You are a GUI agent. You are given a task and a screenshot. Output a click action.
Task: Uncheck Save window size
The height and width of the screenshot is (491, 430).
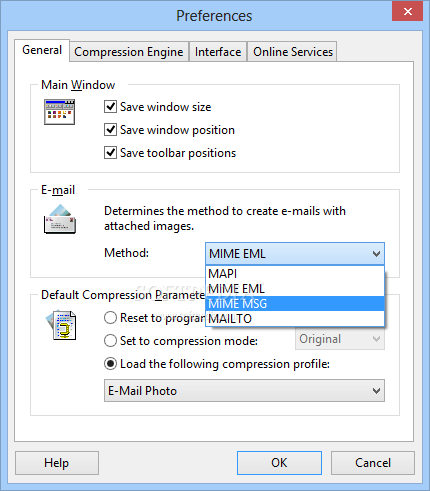[x=110, y=107]
